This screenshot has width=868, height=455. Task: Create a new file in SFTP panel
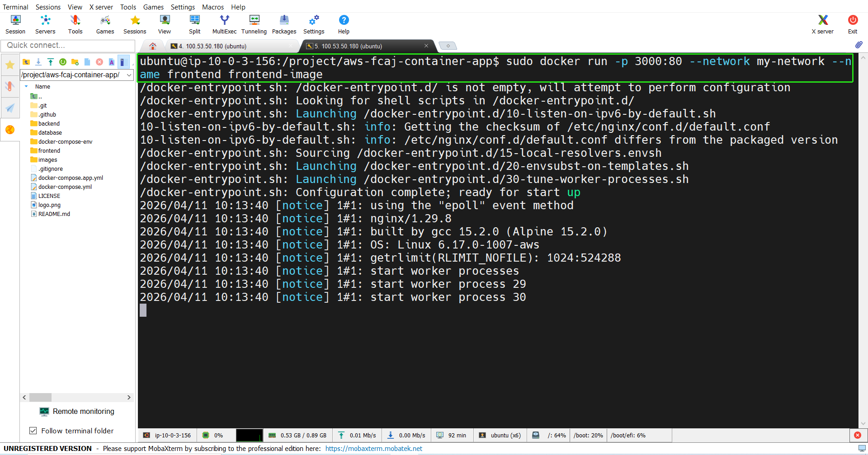[87, 62]
